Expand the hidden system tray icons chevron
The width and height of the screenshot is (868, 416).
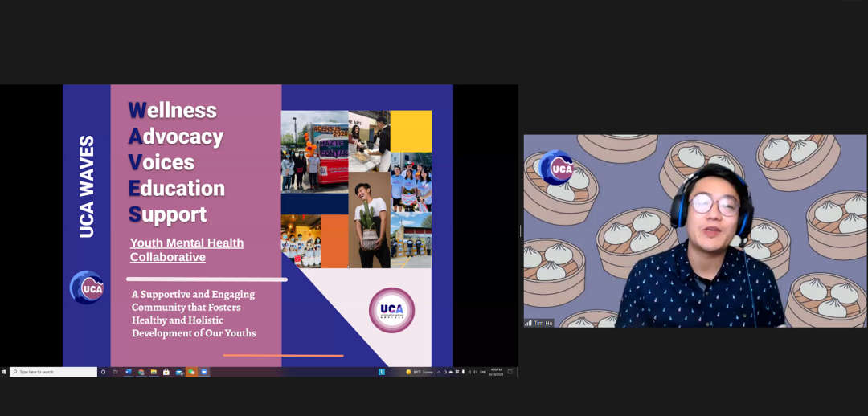(x=439, y=372)
